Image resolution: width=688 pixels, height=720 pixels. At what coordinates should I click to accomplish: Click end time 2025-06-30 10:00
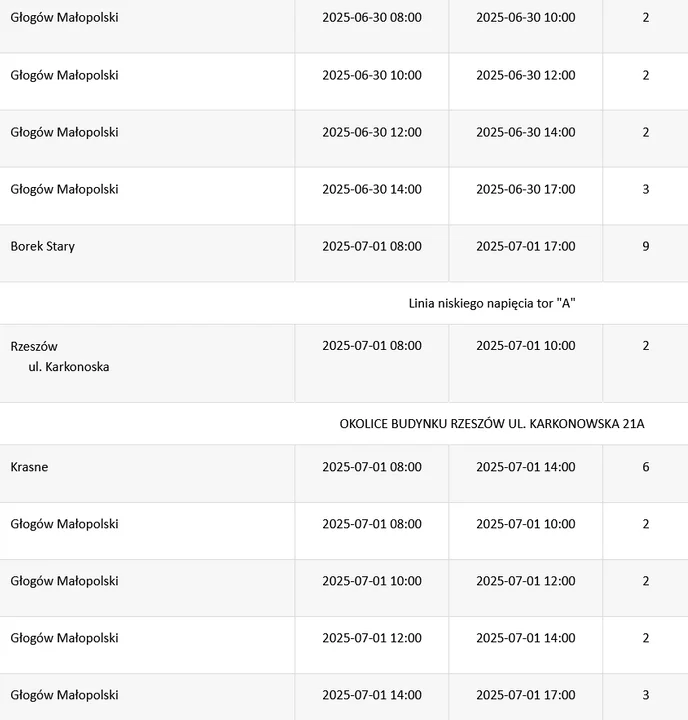coord(526,17)
